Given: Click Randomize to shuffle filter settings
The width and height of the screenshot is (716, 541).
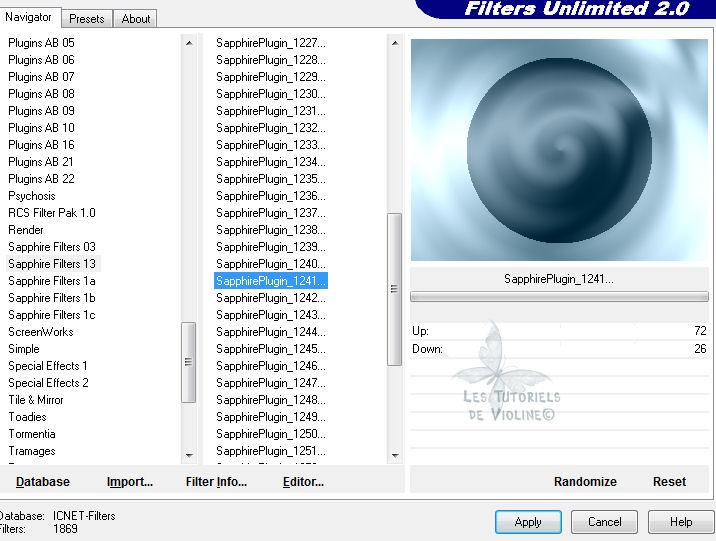Looking at the screenshot, I should pos(585,481).
